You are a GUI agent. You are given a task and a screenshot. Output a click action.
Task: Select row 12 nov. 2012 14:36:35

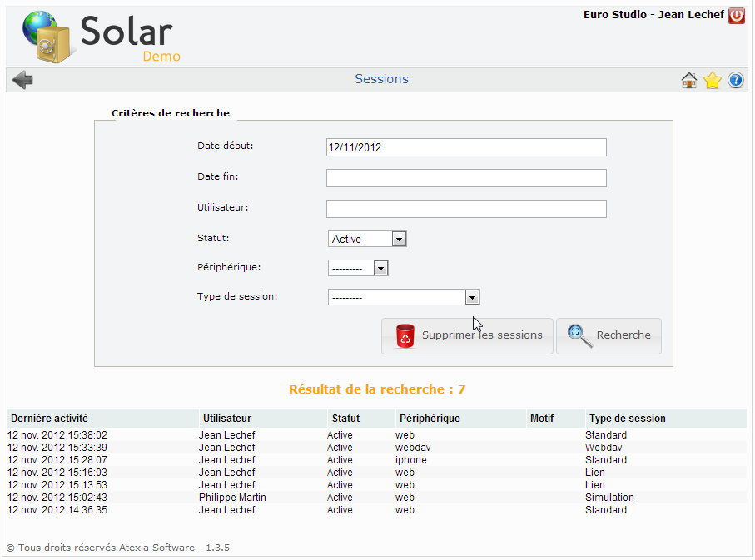pos(376,510)
